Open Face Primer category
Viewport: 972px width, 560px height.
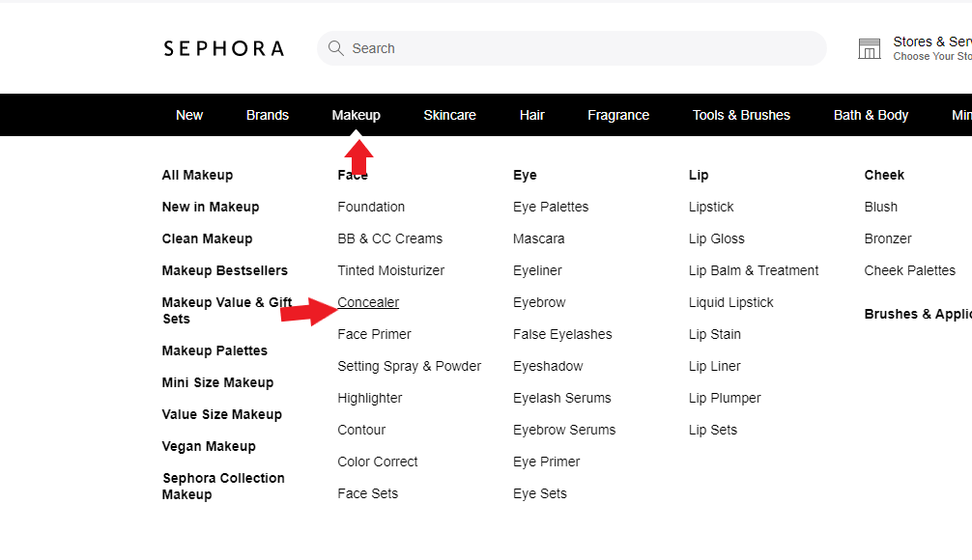374,334
